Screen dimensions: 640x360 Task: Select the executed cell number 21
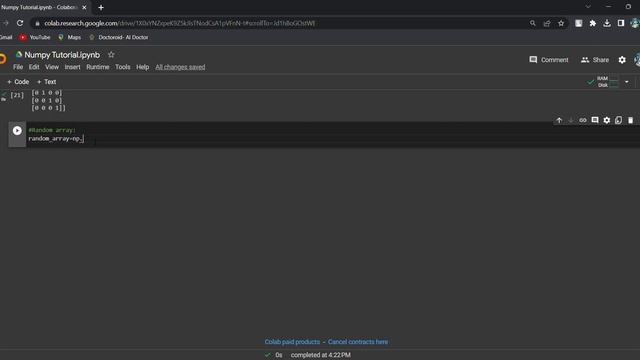tap(17, 95)
